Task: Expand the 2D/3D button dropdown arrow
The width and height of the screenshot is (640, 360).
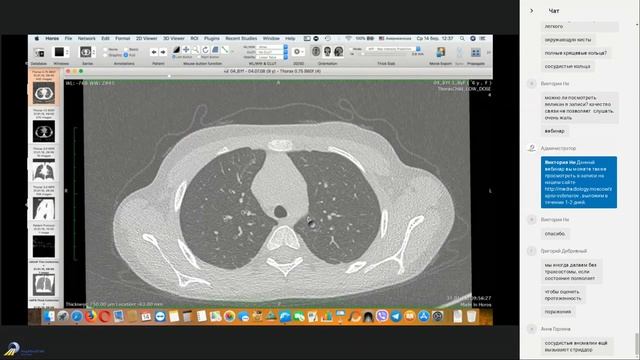Action: 302,52
